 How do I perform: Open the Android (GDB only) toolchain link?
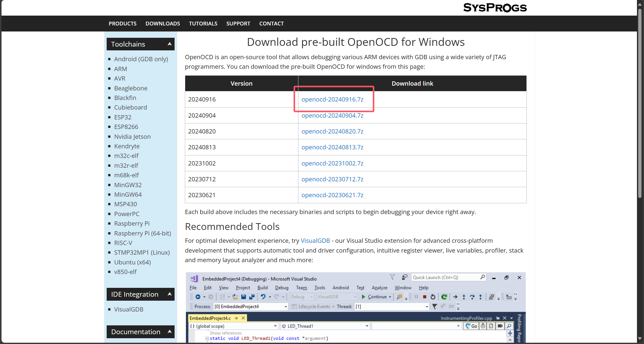click(141, 59)
